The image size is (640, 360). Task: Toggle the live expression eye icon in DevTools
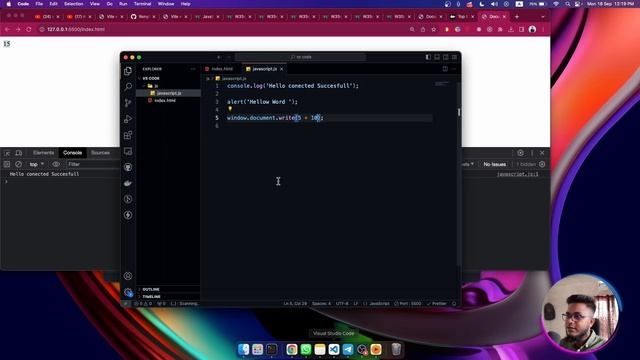click(56, 164)
